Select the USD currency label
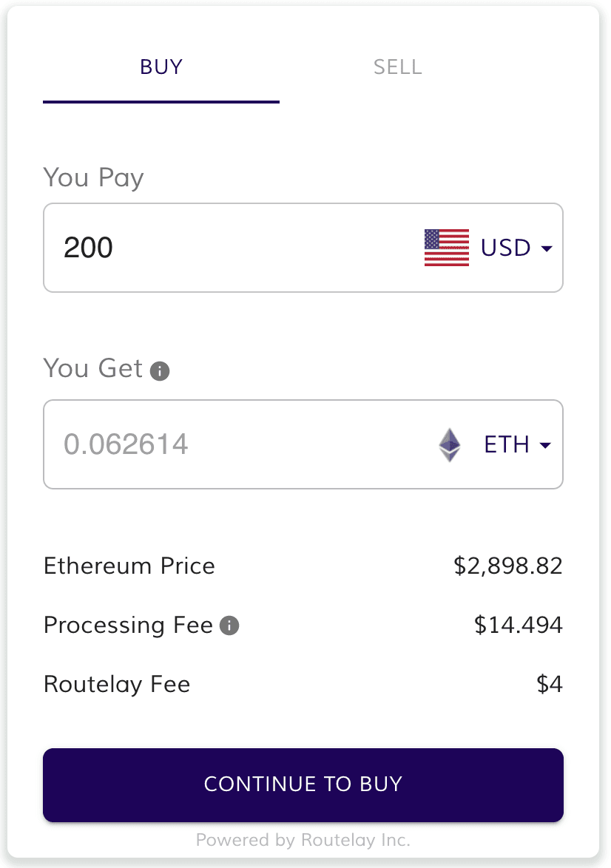The image size is (611, 868). 506,248
